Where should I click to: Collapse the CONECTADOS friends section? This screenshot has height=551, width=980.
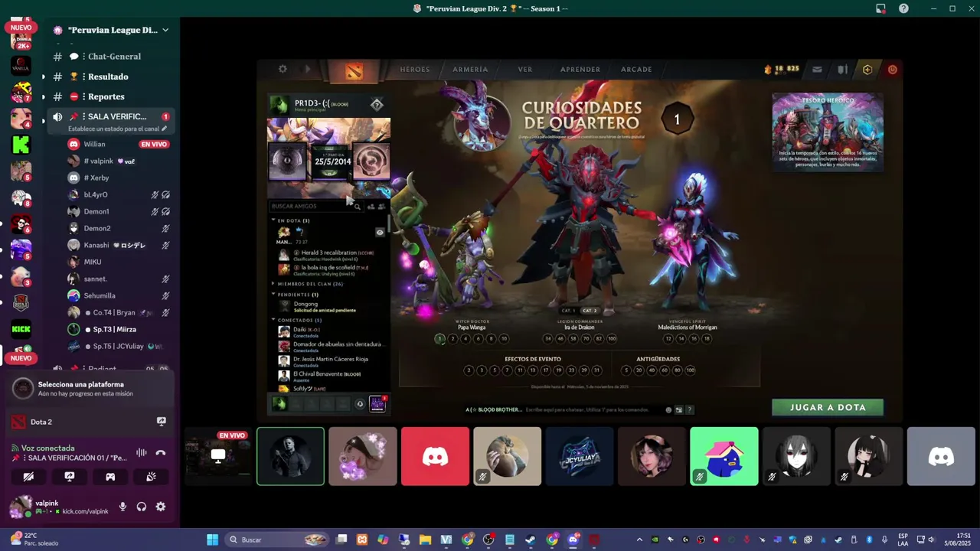pos(273,320)
